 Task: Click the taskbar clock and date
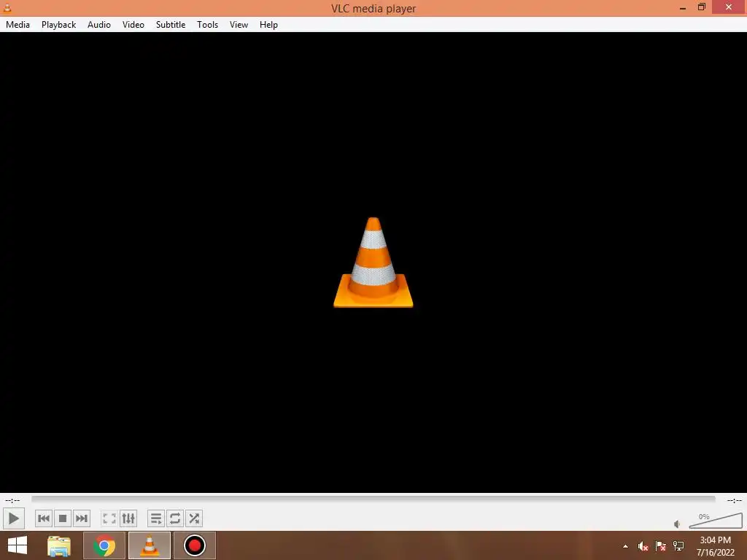coord(715,546)
